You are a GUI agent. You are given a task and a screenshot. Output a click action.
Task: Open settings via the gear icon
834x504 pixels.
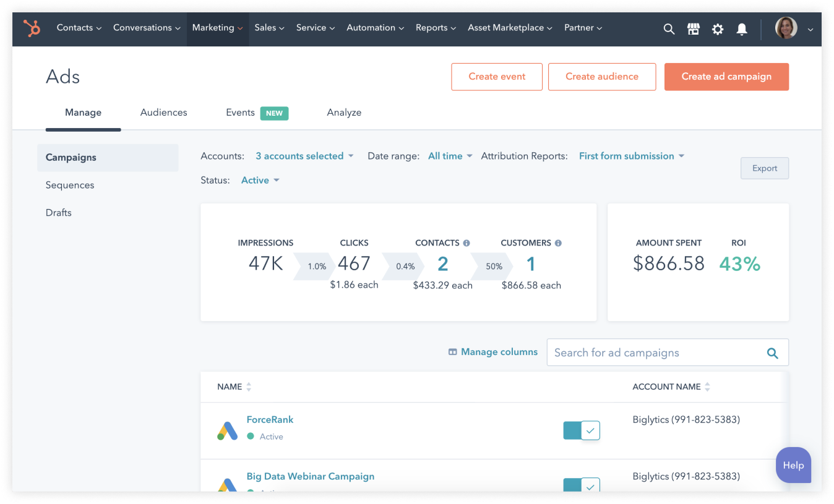pos(718,29)
